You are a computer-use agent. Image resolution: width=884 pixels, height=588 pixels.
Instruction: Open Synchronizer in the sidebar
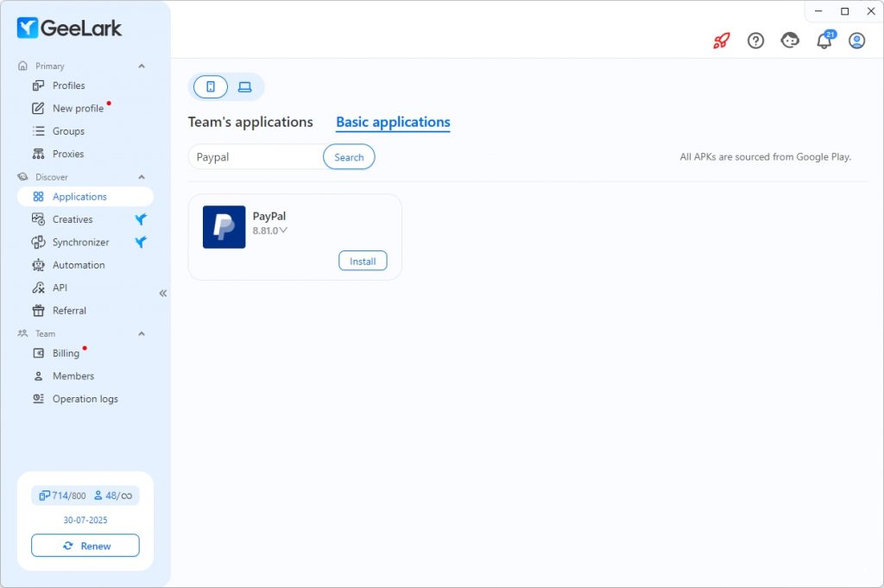click(85, 242)
